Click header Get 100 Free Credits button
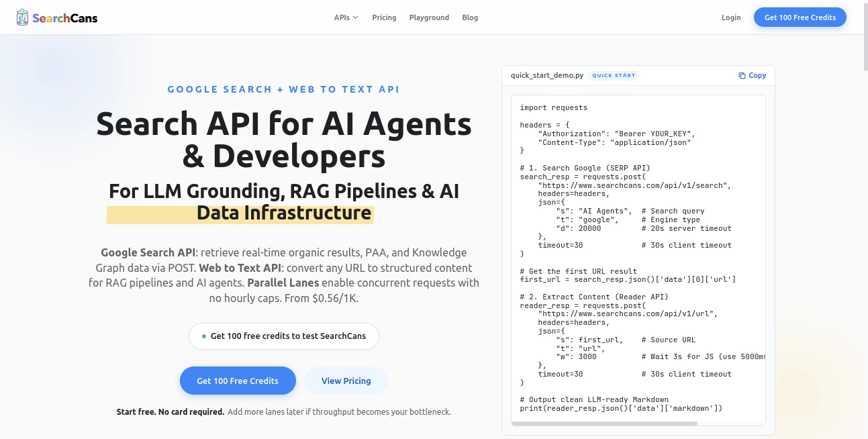868x439 pixels. pos(800,17)
